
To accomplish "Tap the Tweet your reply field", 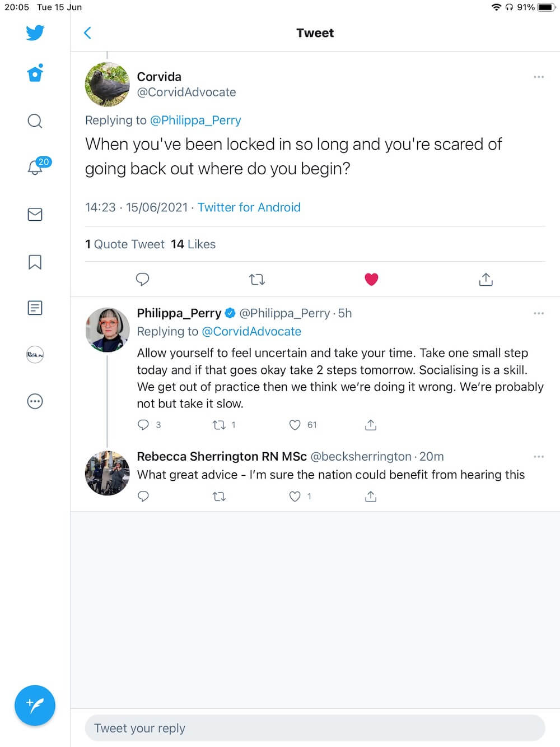I will pos(315,728).
